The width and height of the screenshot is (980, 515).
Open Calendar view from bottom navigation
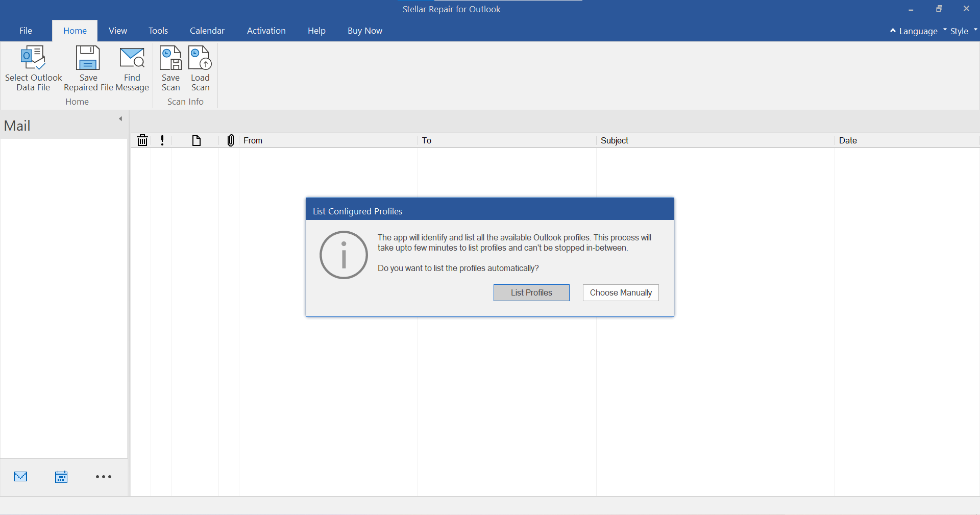[61, 476]
